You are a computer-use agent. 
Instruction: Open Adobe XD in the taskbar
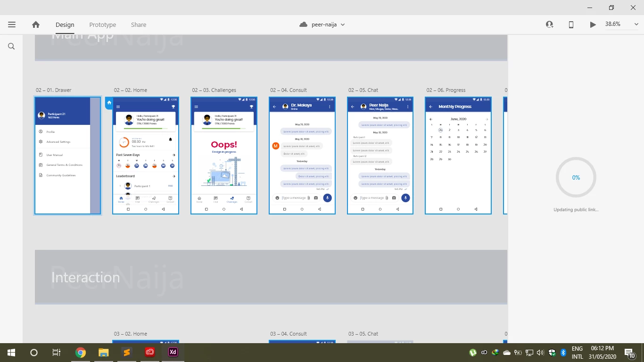pos(173,352)
